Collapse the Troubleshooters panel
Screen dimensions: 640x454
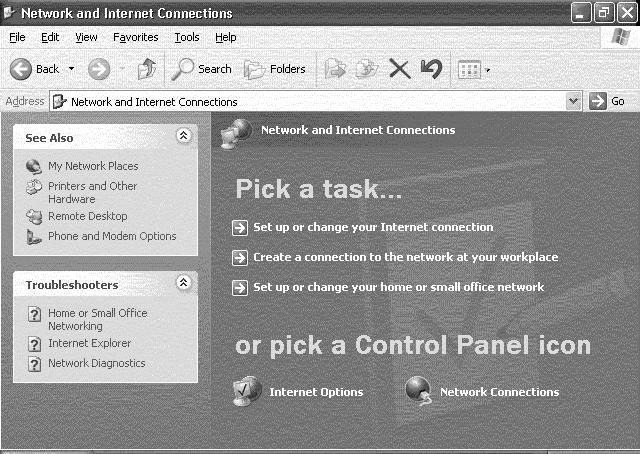click(x=184, y=282)
